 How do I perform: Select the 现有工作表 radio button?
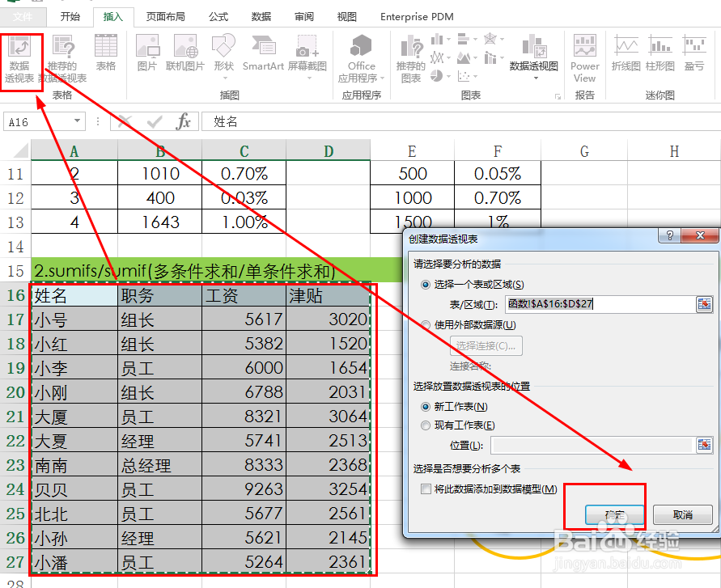coord(426,425)
